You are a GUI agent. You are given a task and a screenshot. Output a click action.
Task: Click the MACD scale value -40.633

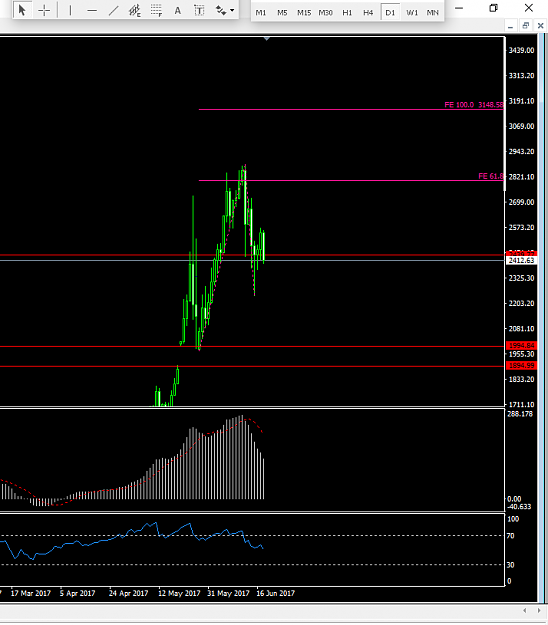click(x=519, y=507)
